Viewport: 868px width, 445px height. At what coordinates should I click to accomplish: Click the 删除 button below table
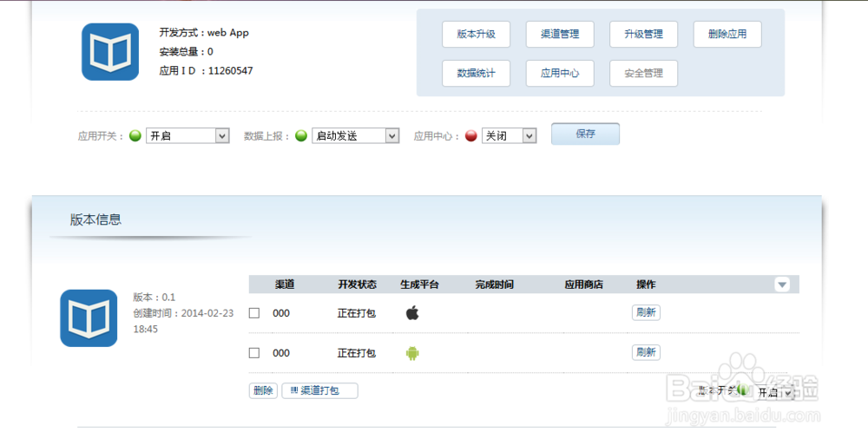point(263,391)
